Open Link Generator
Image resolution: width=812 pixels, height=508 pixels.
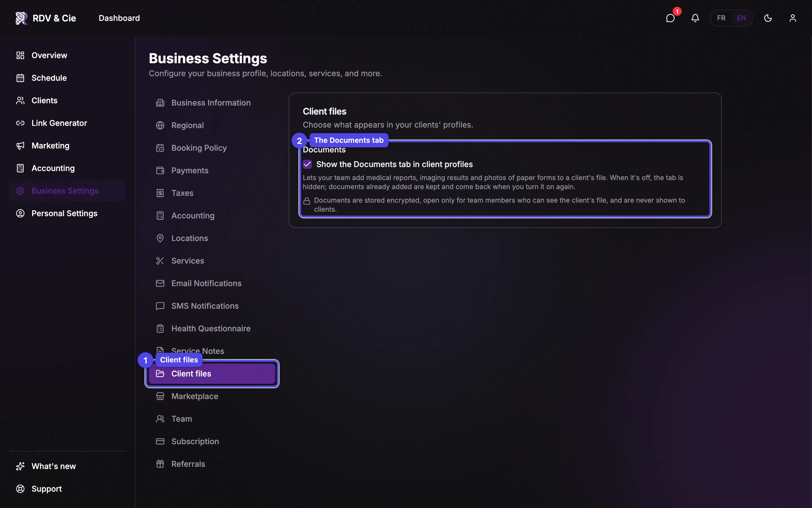coord(67,123)
